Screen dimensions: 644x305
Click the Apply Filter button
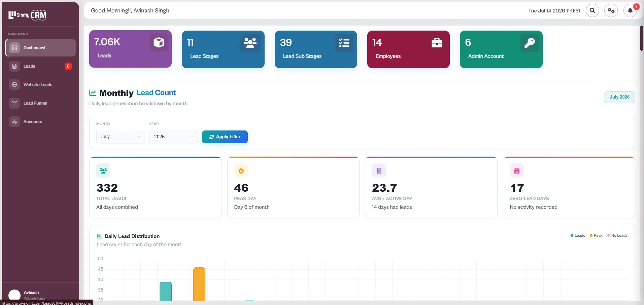pyautogui.click(x=225, y=137)
